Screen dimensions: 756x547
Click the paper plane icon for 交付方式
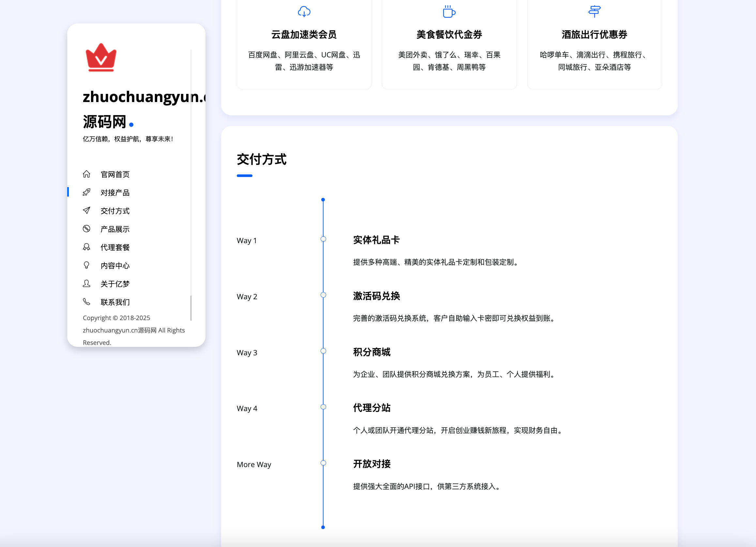pos(87,210)
